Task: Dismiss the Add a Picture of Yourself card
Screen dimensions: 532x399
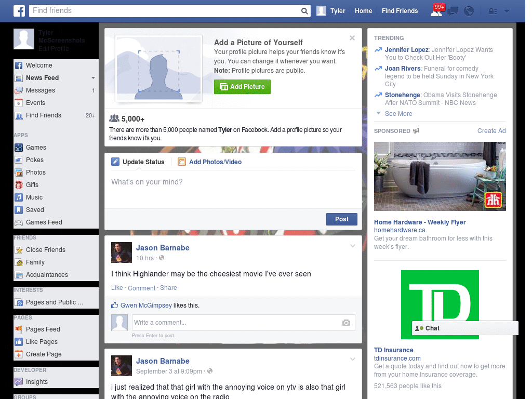Action: [x=352, y=38]
